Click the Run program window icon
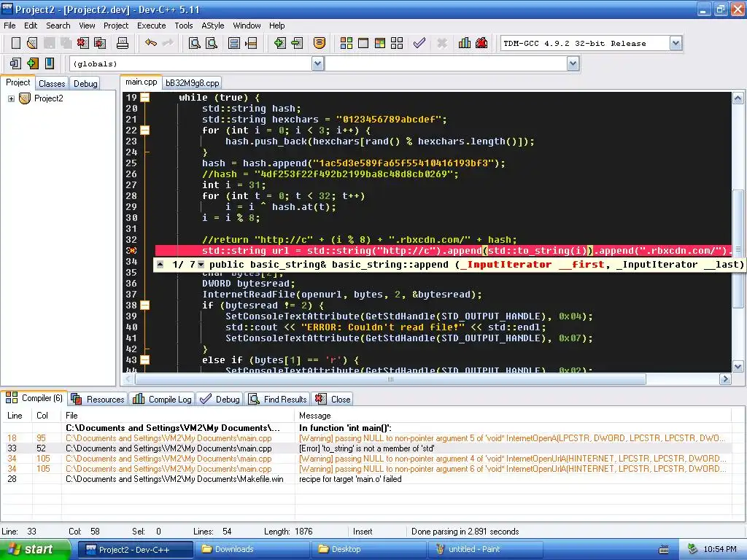The image size is (747, 560). [x=363, y=43]
